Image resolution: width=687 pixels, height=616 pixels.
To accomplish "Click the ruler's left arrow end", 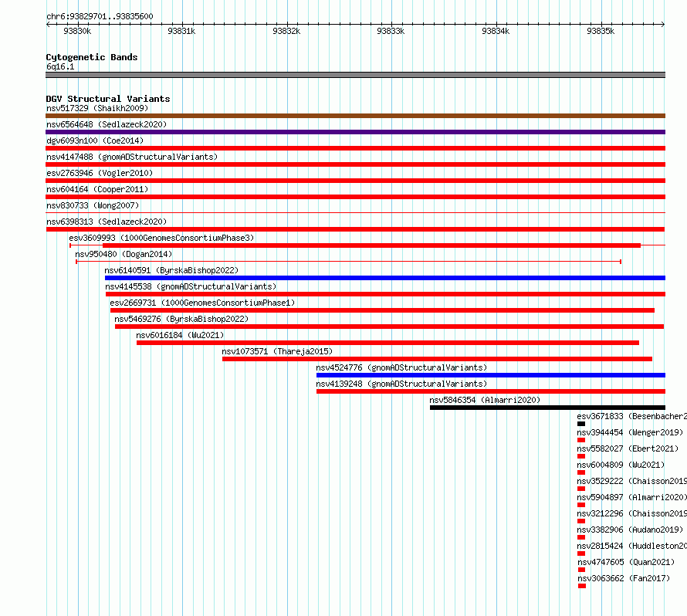I will pos(48,25).
